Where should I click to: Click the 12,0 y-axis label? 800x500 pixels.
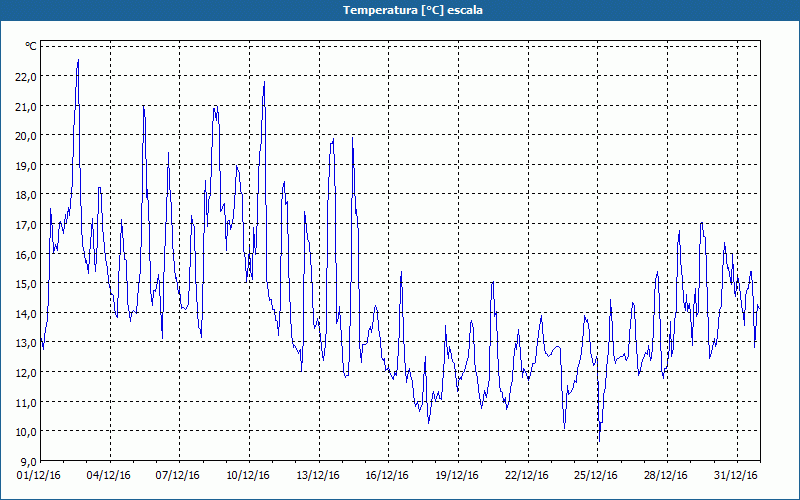27,372
